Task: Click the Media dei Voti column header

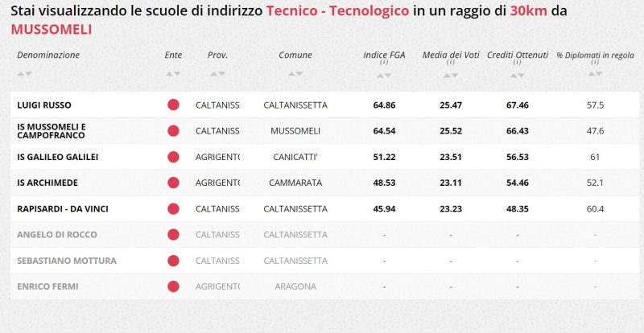Action: tap(451, 55)
